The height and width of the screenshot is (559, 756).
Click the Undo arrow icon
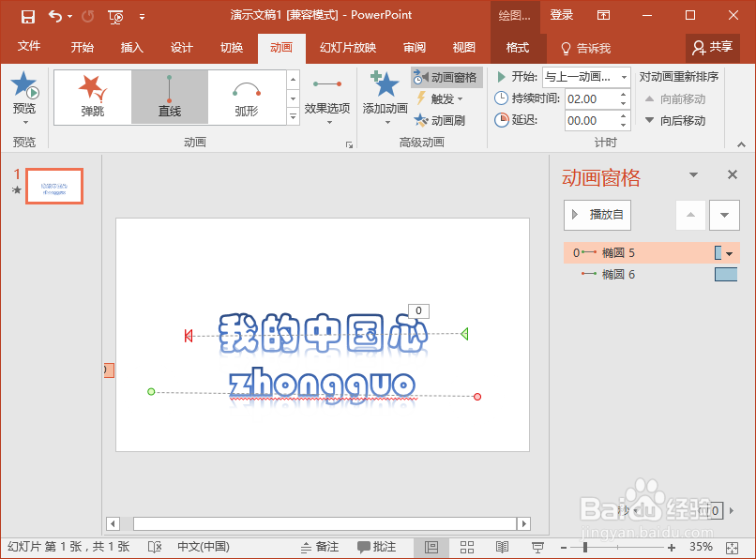click(55, 16)
